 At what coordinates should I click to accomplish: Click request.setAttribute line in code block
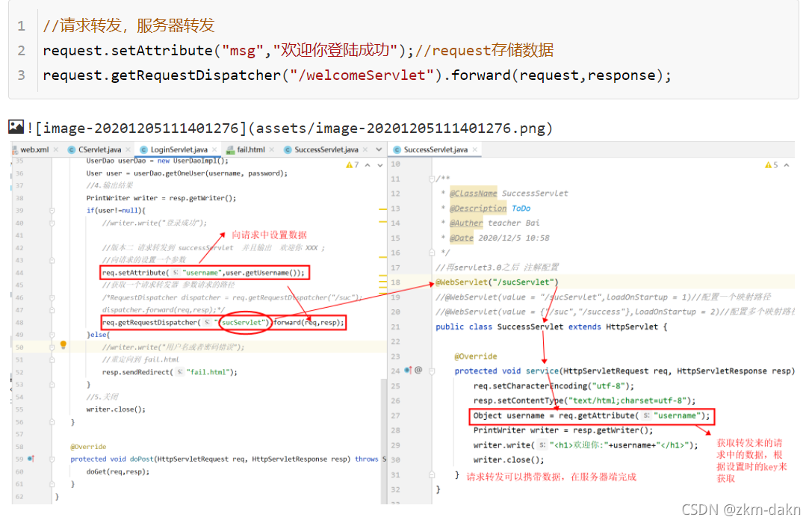pos(298,50)
